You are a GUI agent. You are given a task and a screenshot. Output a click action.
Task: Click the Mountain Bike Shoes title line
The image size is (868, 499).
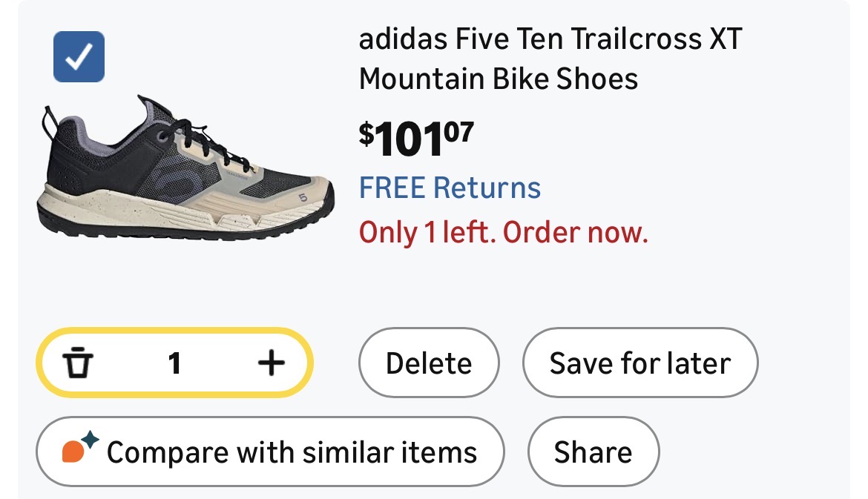click(x=499, y=79)
